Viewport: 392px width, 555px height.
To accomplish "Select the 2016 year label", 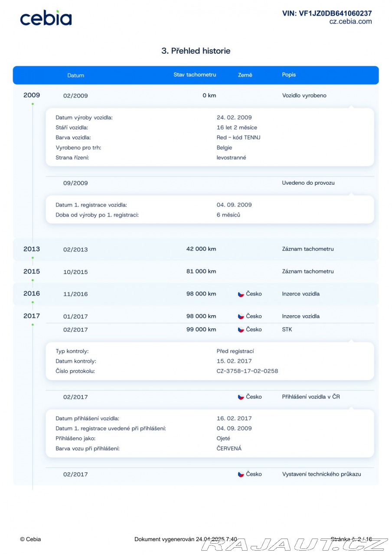I will point(32,294).
